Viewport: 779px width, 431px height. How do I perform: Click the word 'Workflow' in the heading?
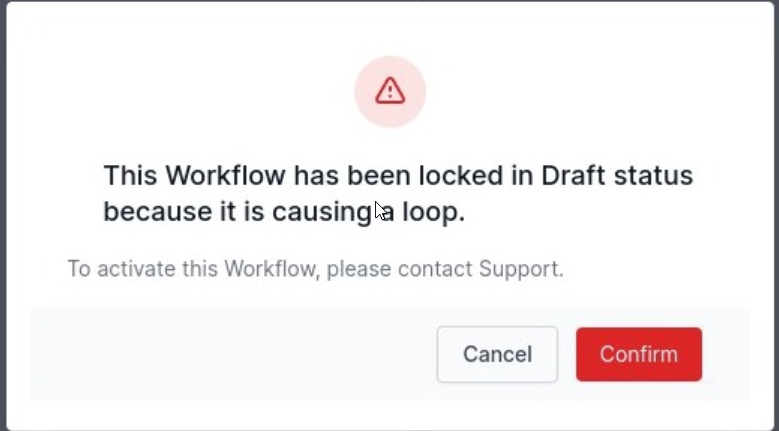tap(226, 175)
